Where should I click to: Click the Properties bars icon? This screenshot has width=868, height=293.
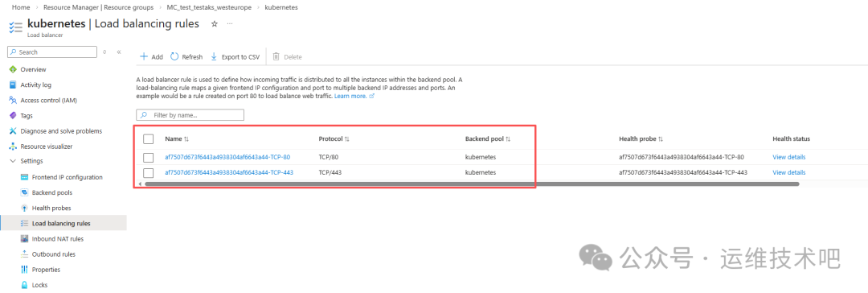[24, 270]
